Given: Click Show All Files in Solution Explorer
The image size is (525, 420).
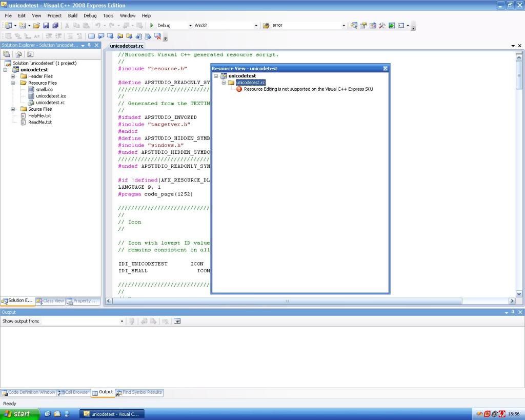Looking at the screenshot, I should point(18,54).
